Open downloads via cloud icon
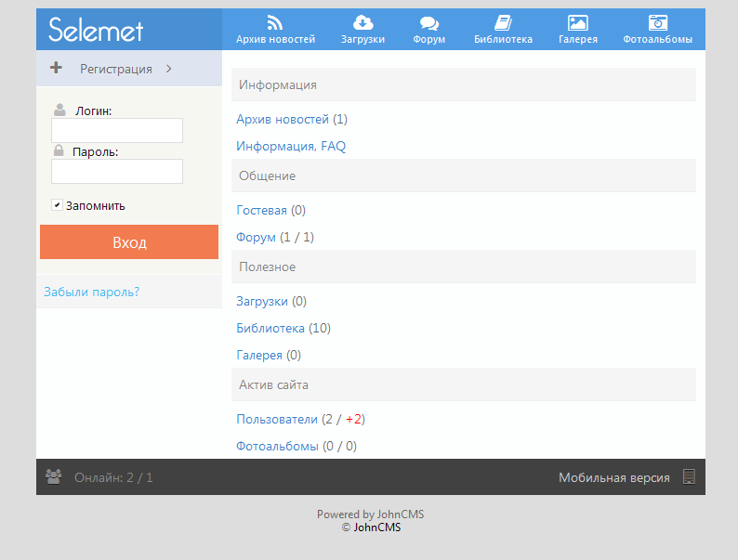 [x=362, y=22]
